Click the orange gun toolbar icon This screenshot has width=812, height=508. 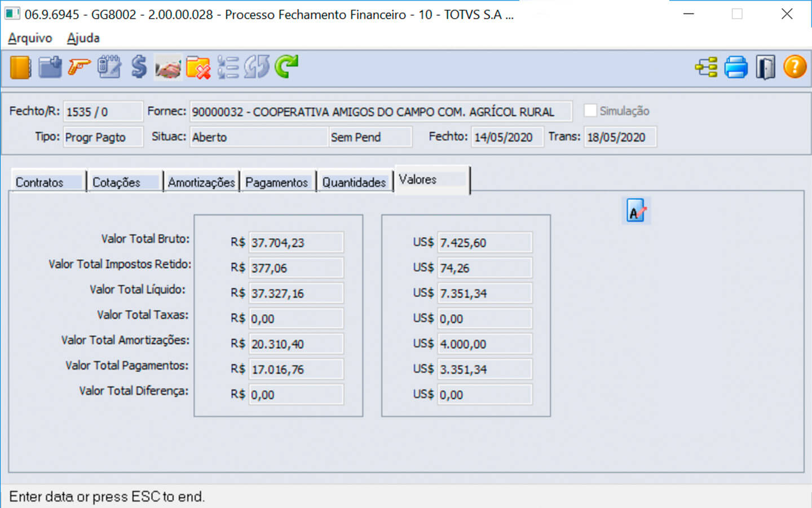(79, 68)
